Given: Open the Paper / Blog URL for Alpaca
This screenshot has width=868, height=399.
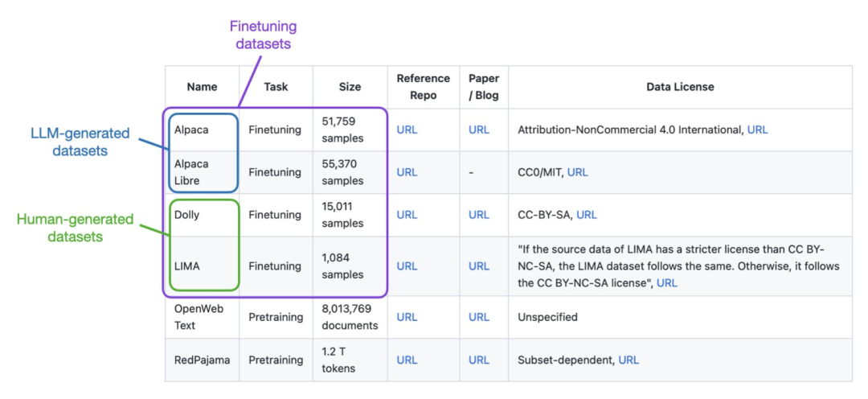Looking at the screenshot, I should point(479,130).
